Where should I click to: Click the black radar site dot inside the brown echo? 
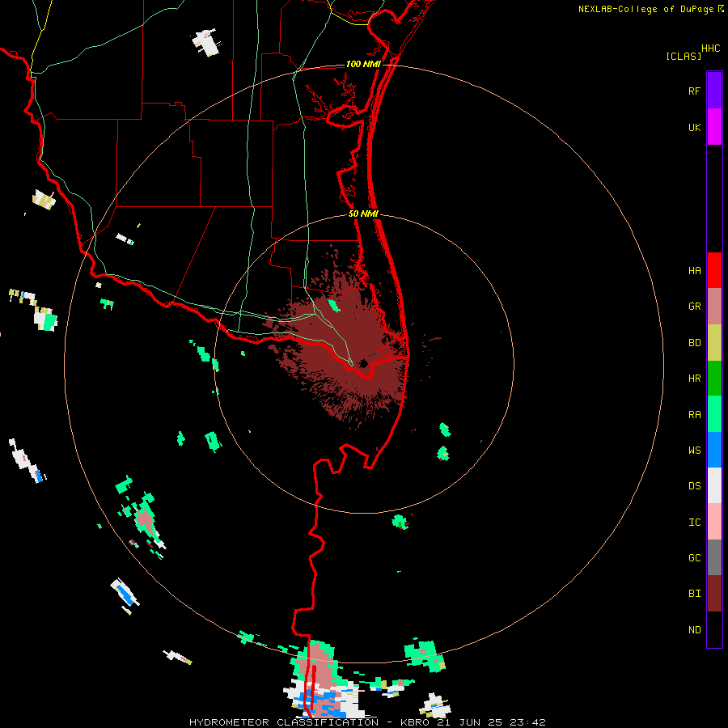click(x=363, y=363)
